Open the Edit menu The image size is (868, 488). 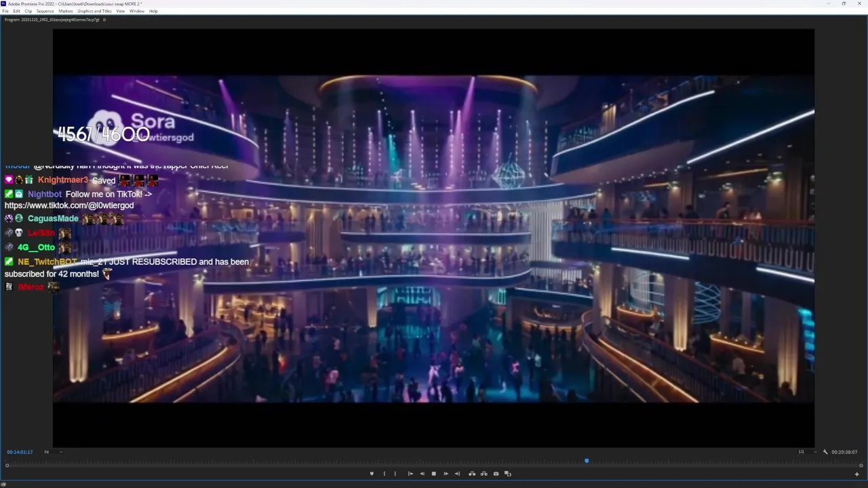tap(16, 11)
